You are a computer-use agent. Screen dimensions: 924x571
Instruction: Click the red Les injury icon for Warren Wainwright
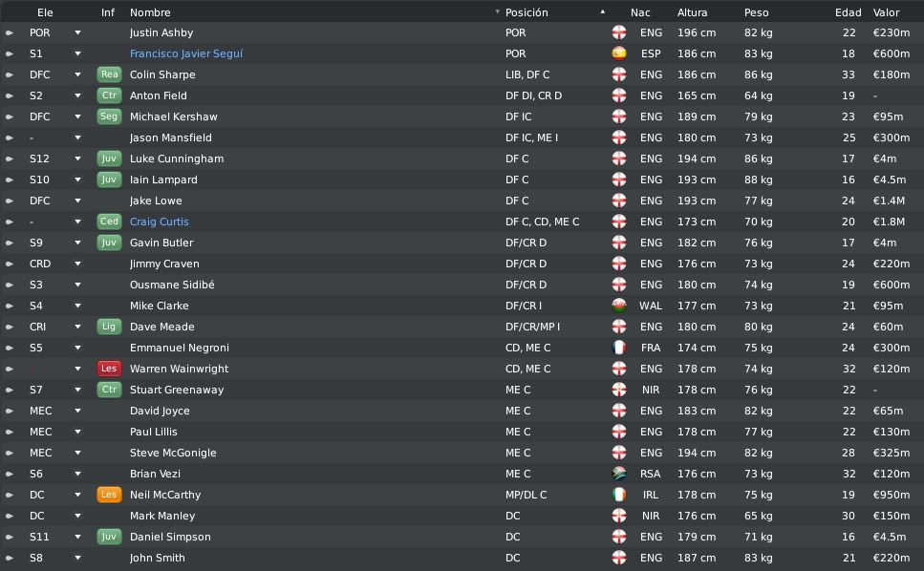(109, 369)
